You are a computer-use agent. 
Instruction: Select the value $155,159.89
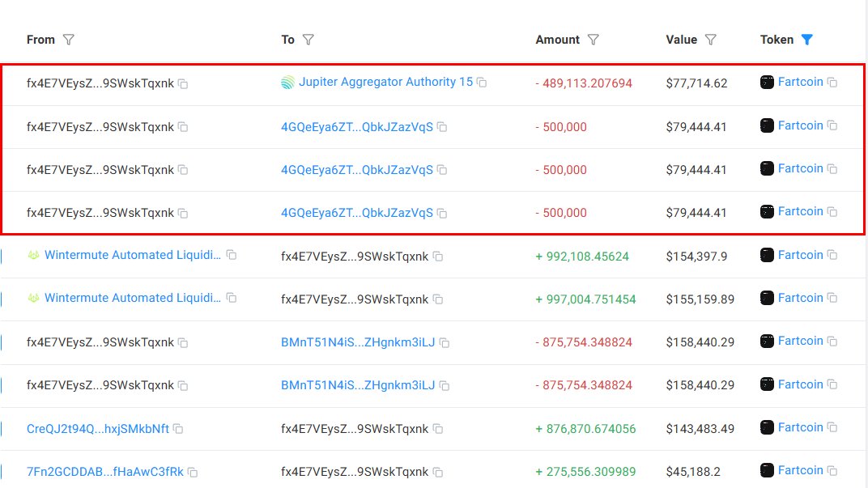coord(700,300)
